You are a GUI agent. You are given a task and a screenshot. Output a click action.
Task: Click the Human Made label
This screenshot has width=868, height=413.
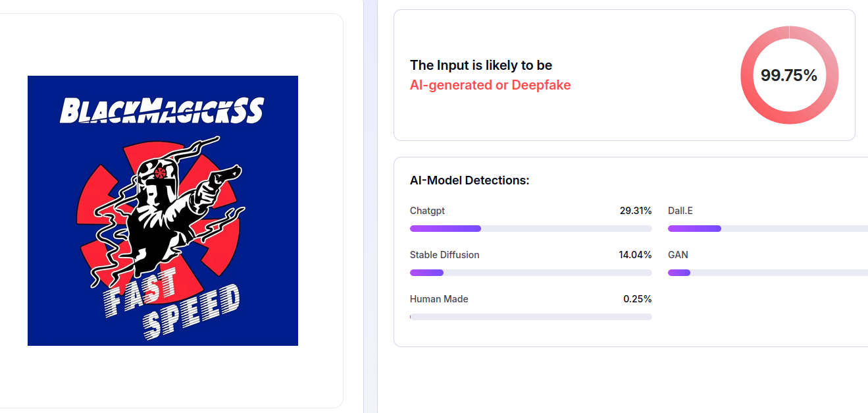tap(439, 299)
